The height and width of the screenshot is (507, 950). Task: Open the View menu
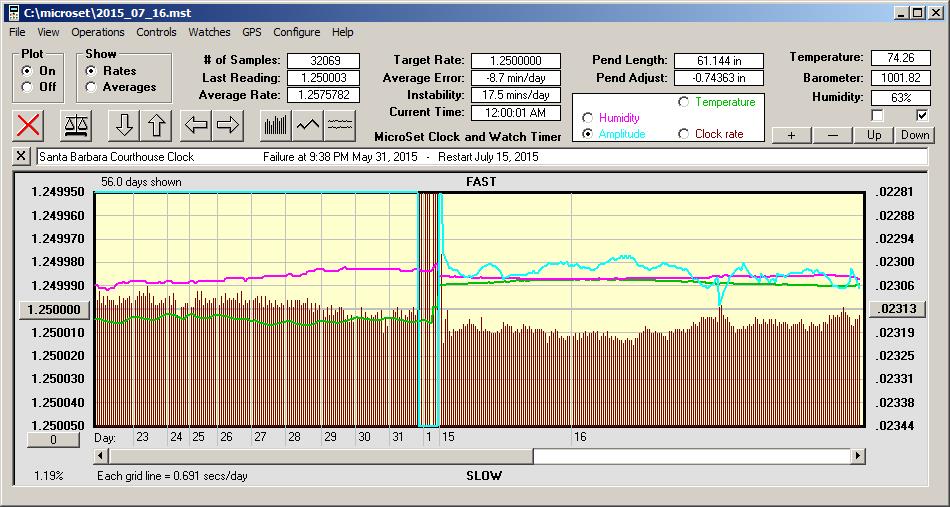tap(48, 32)
